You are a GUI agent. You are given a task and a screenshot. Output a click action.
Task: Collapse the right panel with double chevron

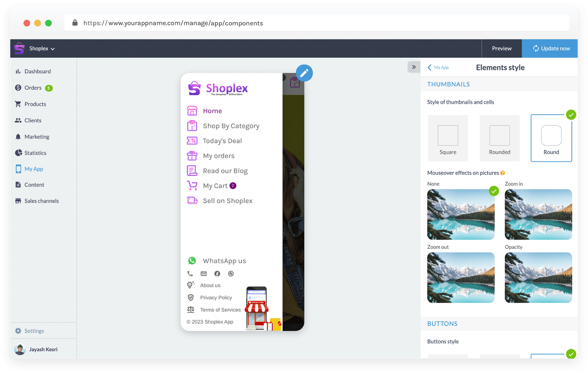[414, 67]
